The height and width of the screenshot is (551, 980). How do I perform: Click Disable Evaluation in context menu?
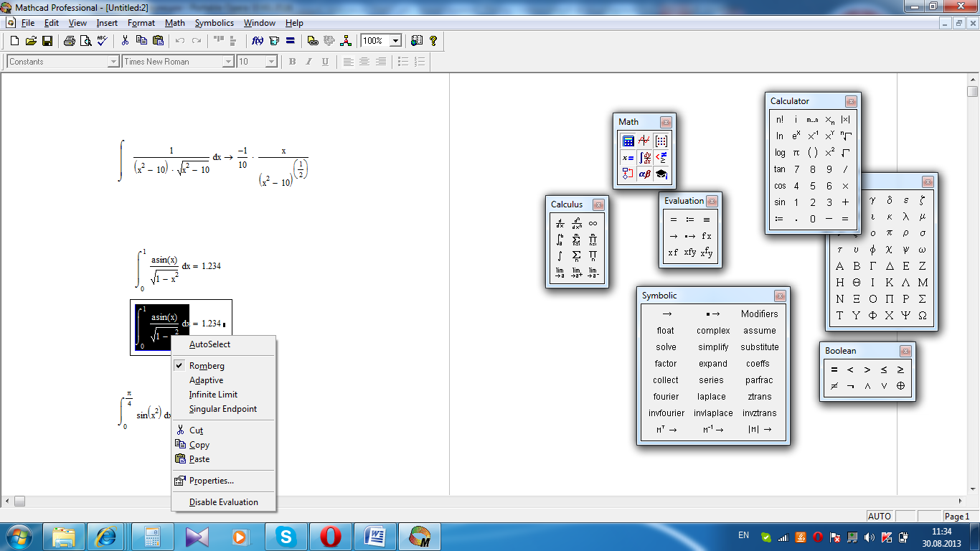(x=224, y=502)
